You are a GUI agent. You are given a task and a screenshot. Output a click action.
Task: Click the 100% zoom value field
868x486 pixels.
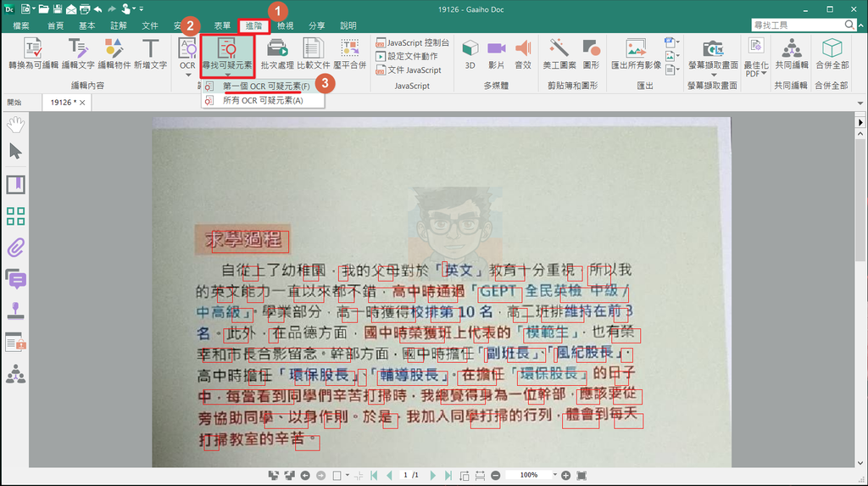point(529,475)
